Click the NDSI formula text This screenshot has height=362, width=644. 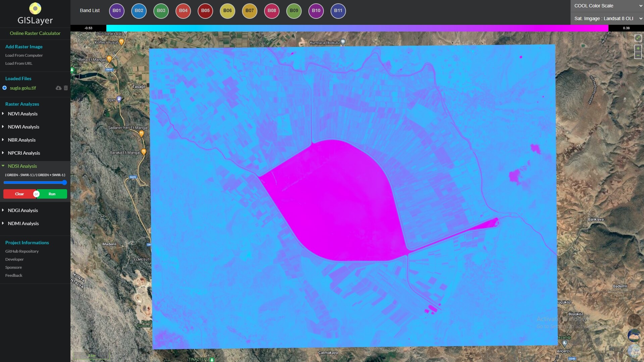pos(35,175)
